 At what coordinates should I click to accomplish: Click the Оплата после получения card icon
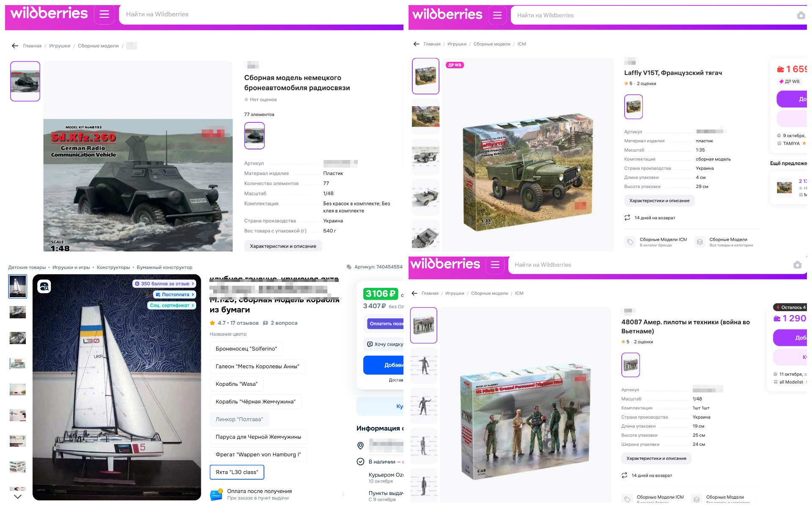click(217, 494)
